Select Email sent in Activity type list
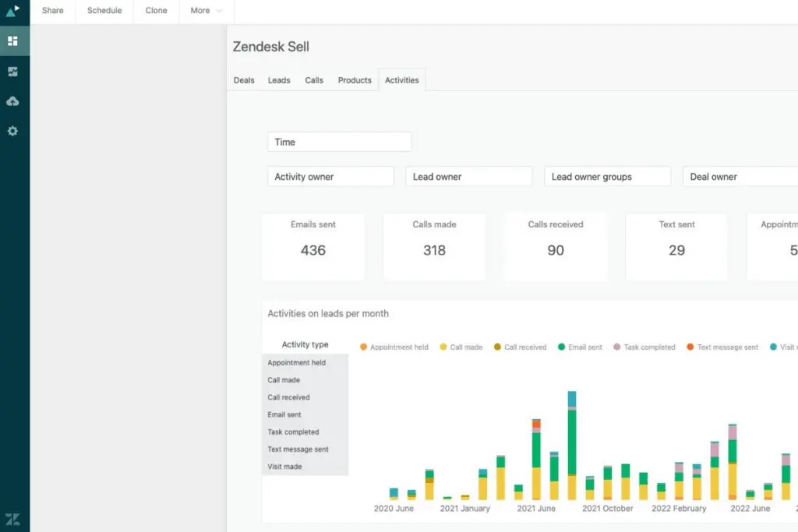The height and width of the screenshot is (532, 798). tap(305, 414)
